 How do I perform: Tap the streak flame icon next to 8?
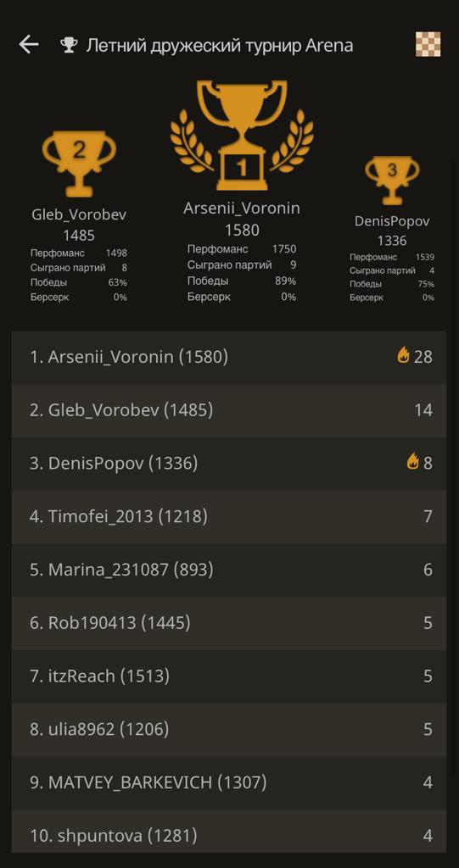(x=412, y=461)
